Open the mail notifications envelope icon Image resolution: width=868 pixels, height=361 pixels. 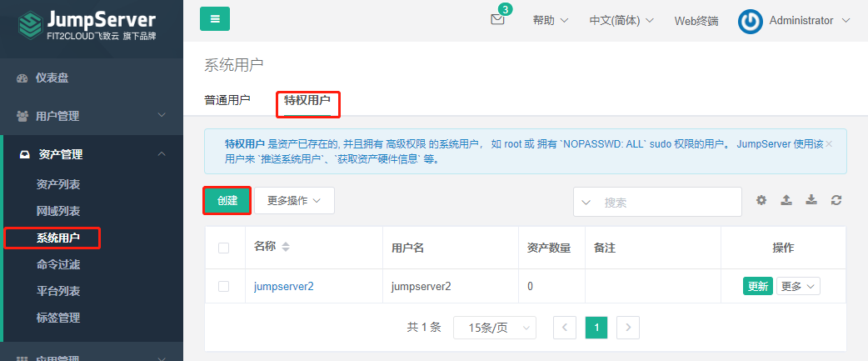(x=497, y=19)
